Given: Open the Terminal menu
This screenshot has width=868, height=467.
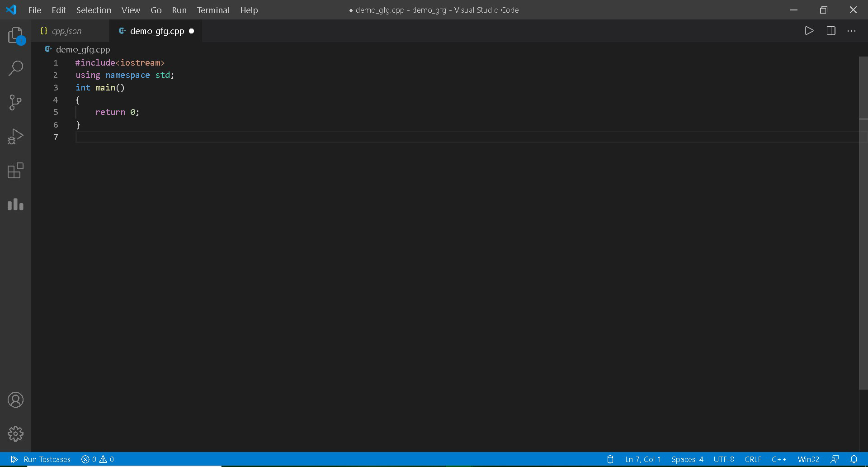Looking at the screenshot, I should (x=213, y=10).
